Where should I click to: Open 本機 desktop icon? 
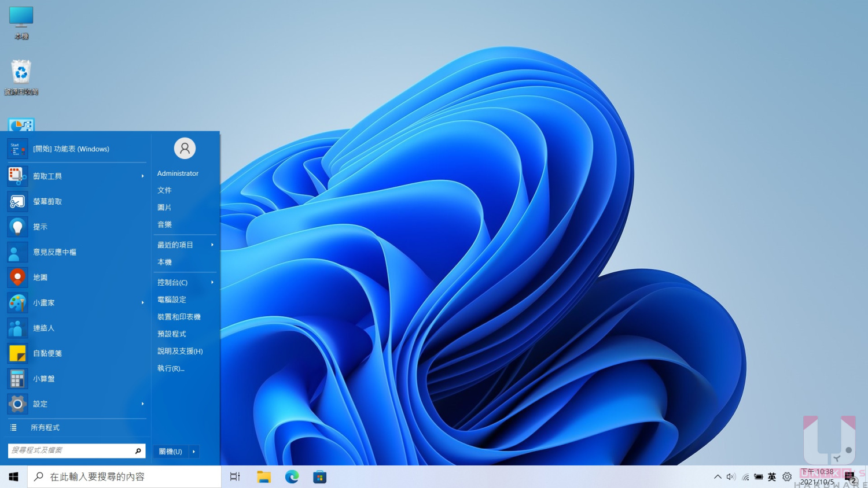pos(21,23)
